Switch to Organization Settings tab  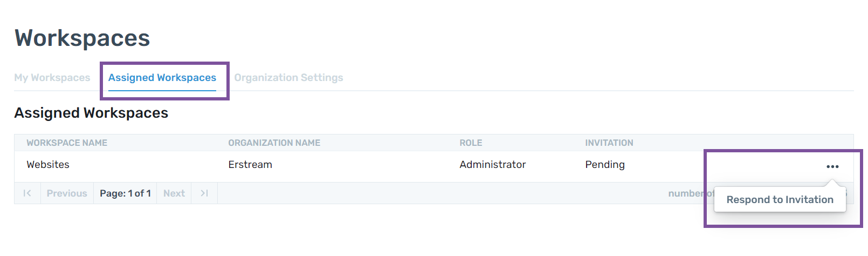click(288, 78)
